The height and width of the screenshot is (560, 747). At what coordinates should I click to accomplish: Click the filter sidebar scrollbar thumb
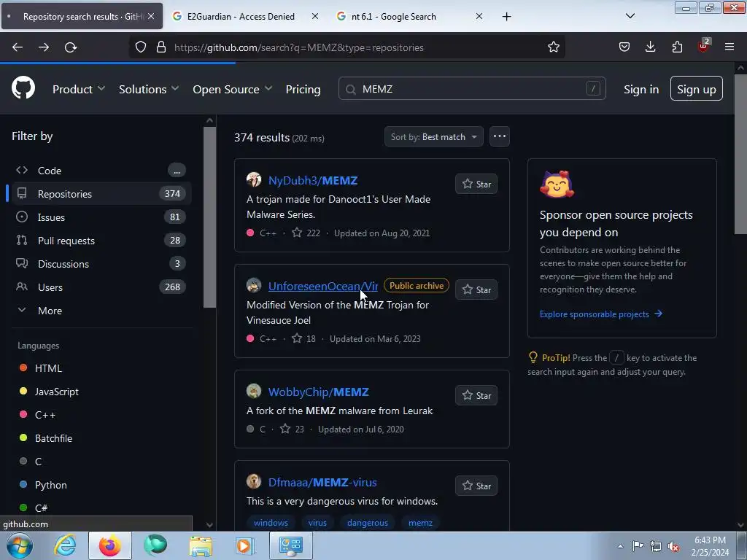(209, 217)
